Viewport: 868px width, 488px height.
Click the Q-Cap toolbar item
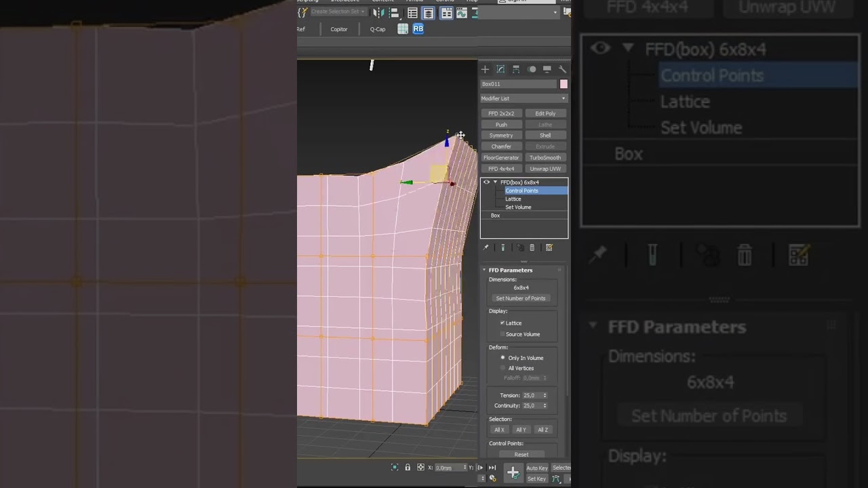pos(378,29)
